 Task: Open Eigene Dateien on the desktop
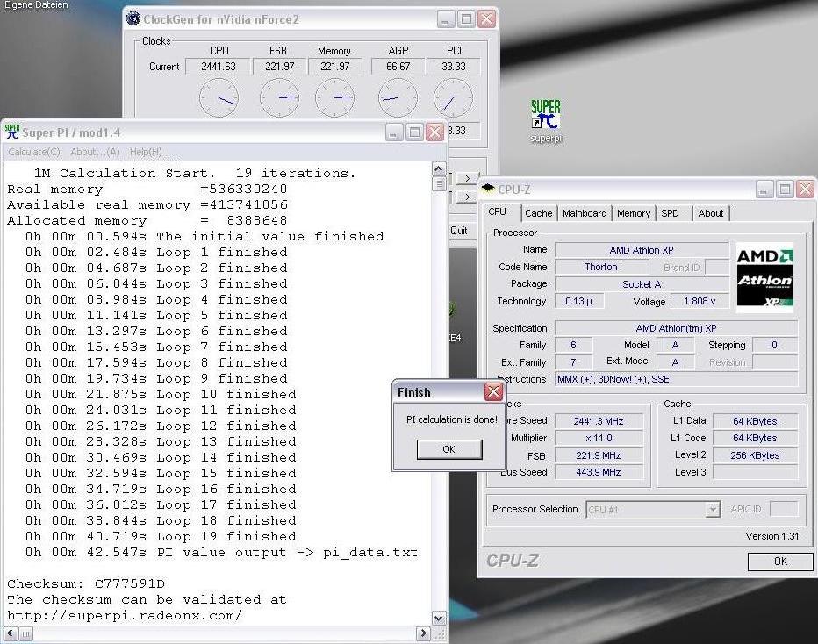(x=36, y=4)
